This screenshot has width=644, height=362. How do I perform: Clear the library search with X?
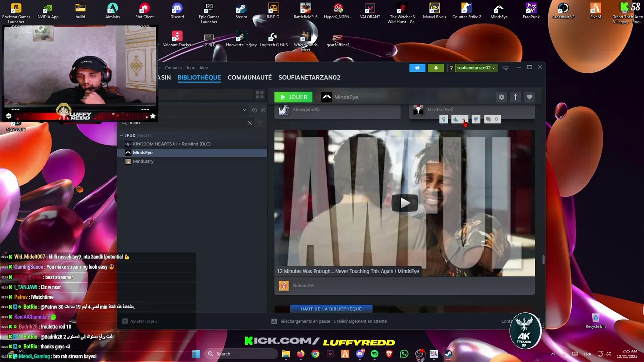(x=250, y=123)
